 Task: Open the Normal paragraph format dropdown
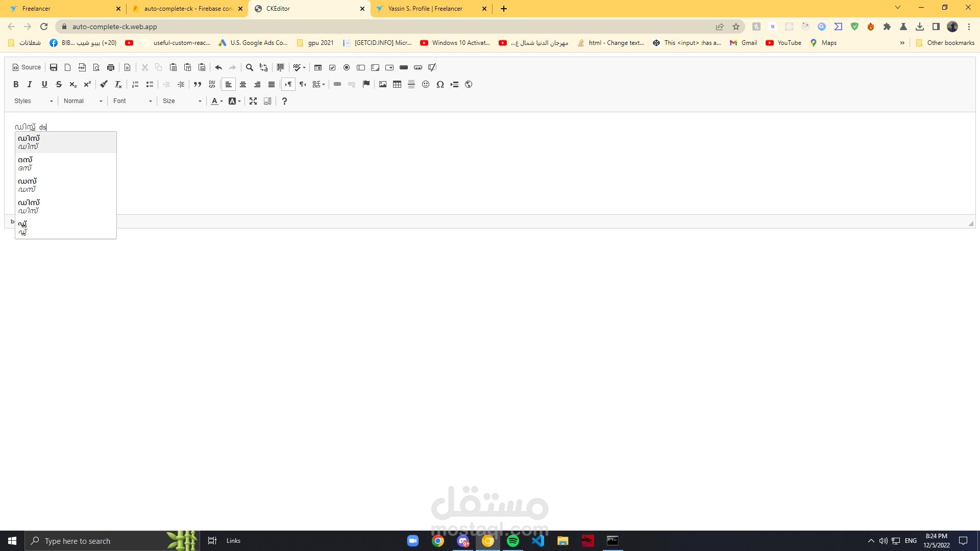[x=83, y=101]
